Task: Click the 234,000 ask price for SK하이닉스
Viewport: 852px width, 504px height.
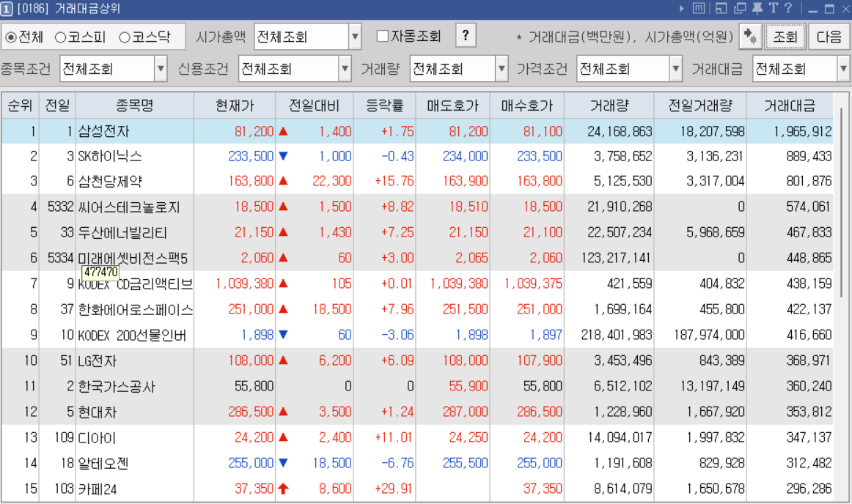Action: tap(465, 156)
